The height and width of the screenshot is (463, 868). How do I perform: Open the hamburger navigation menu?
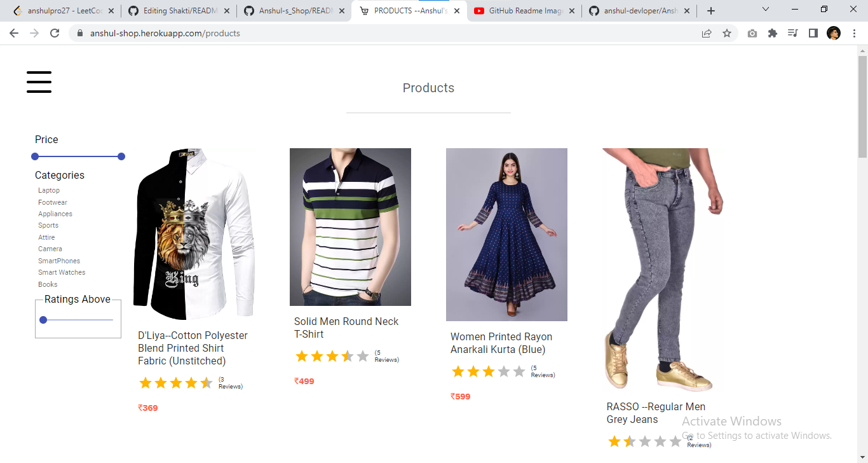pos(39,81)
